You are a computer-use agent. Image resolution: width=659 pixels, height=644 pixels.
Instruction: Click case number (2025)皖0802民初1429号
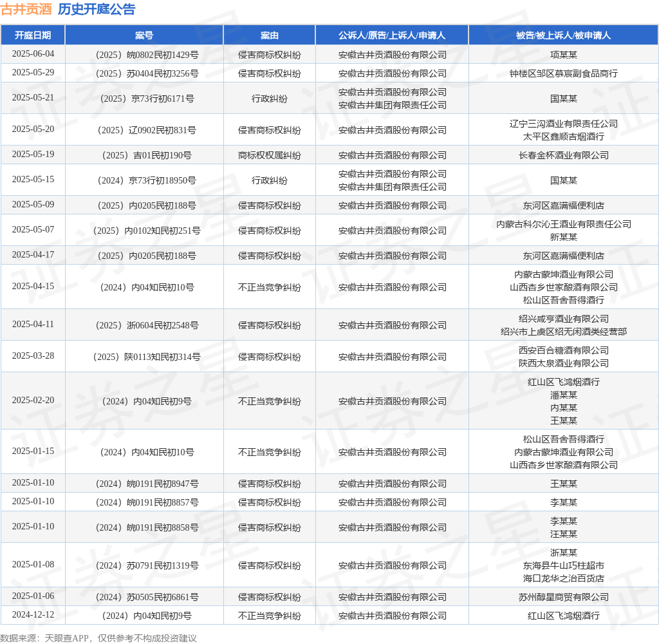pos(147,55)
